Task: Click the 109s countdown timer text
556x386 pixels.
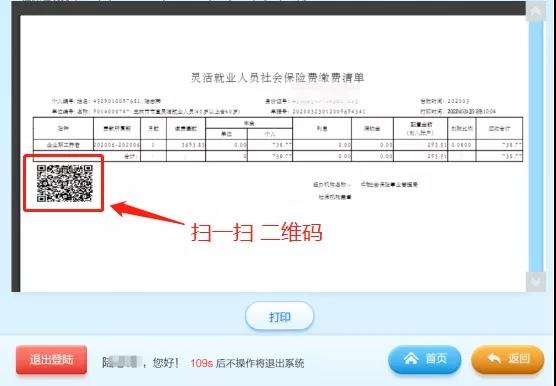Action: pyautogui.click(x=201, y=363)
